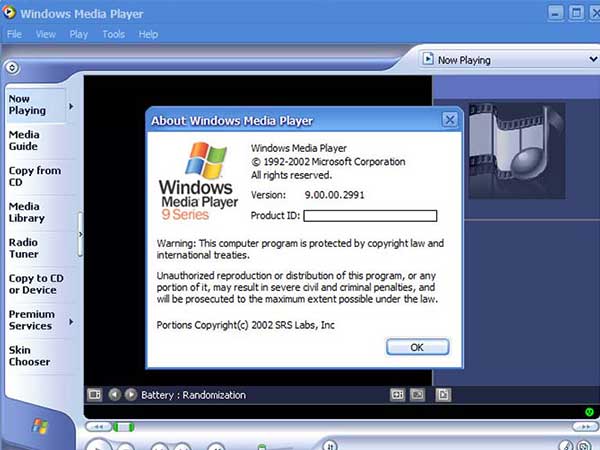The width and height of the screenshot is (600, 450).
Task: Open the File menu
Action: pyautogui.click(x=14, y=34)
